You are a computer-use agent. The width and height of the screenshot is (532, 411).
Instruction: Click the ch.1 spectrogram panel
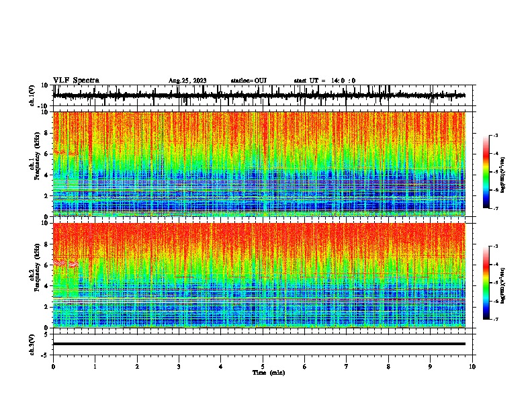tap(259, 164)
